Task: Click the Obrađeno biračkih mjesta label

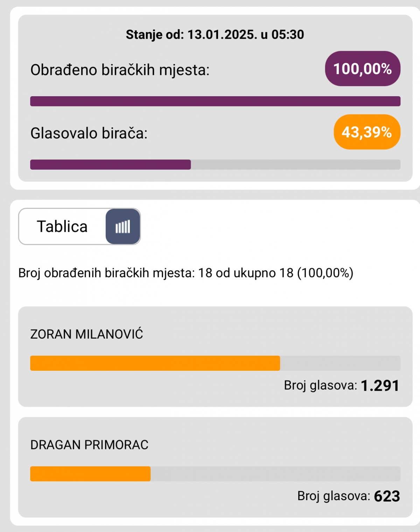Action: (x=120, y=70)
